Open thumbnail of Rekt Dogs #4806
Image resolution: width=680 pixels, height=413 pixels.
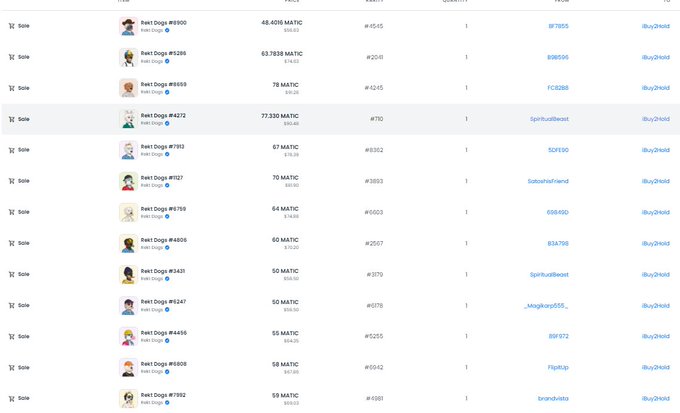pyautogui.click(x=128, y=243)
